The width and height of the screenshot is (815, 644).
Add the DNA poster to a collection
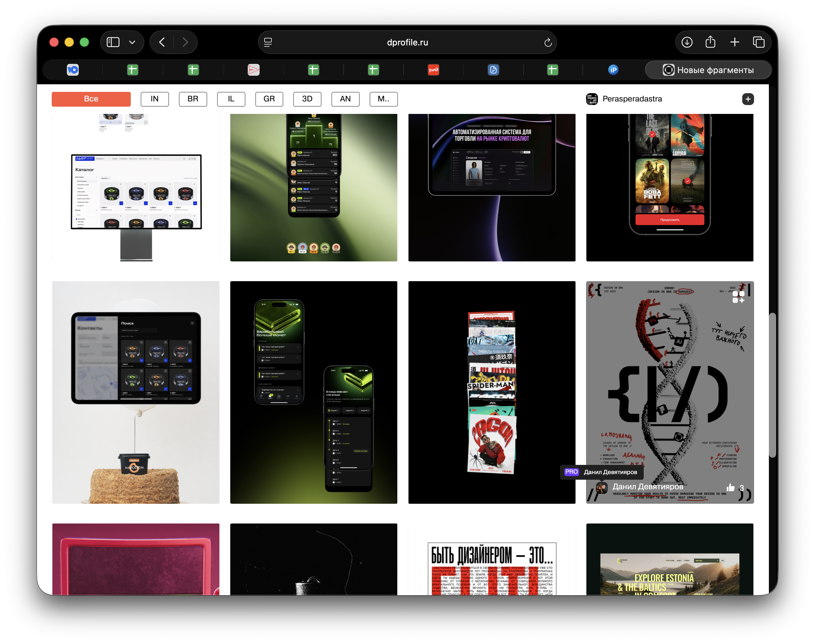pyautogui.click(x=738, y=297)
